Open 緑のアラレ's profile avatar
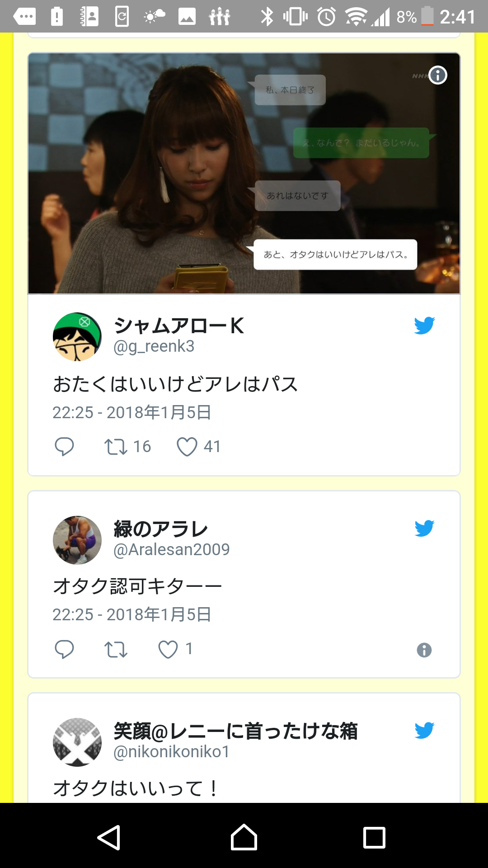This screenshot has height=868, width=488. [x=77, y=540]
